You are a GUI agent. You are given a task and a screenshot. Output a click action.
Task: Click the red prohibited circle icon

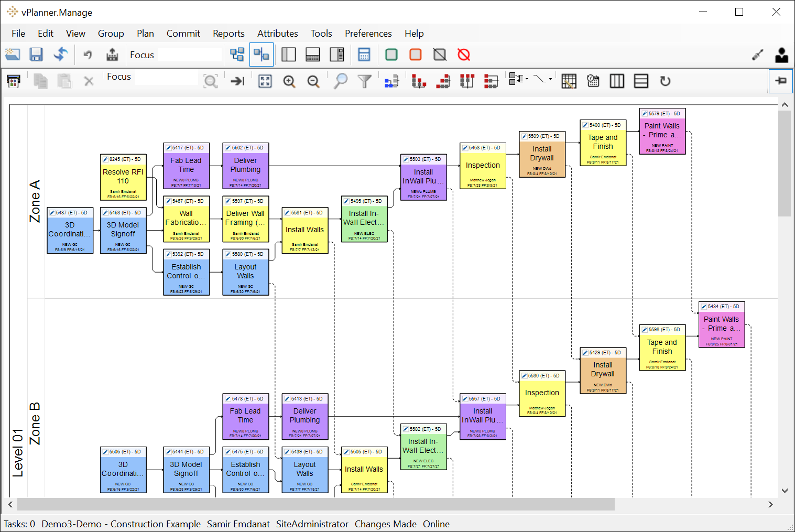[x=464, y=55]
